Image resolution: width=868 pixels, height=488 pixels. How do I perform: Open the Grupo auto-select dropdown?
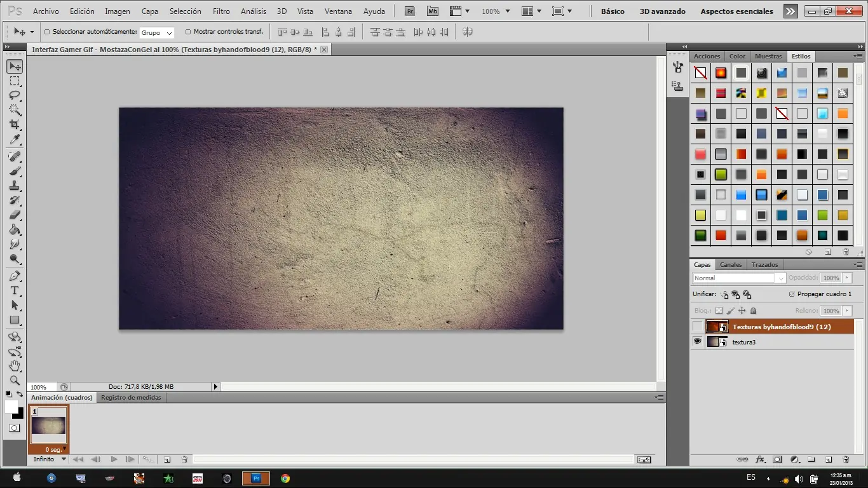(x=156, y=32)
